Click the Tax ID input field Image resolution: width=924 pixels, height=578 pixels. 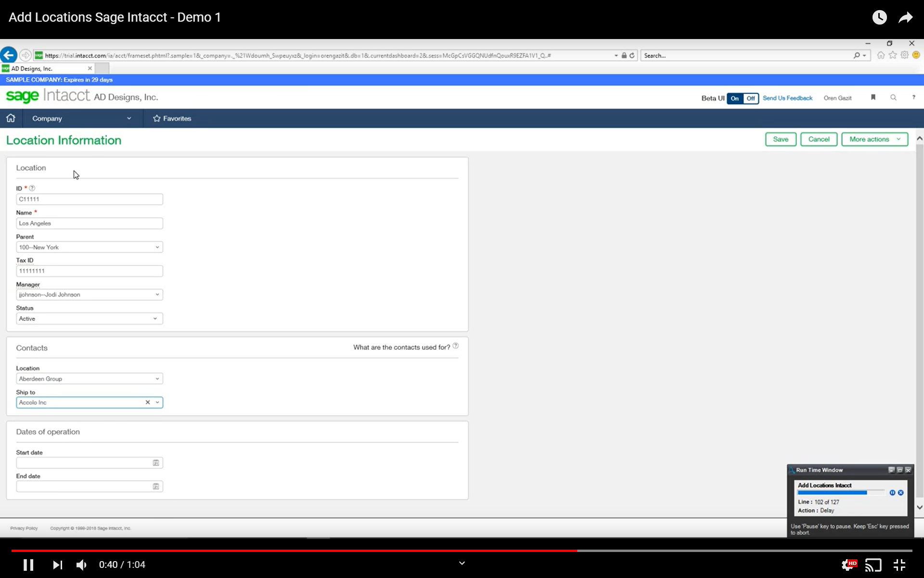point(90,271)
